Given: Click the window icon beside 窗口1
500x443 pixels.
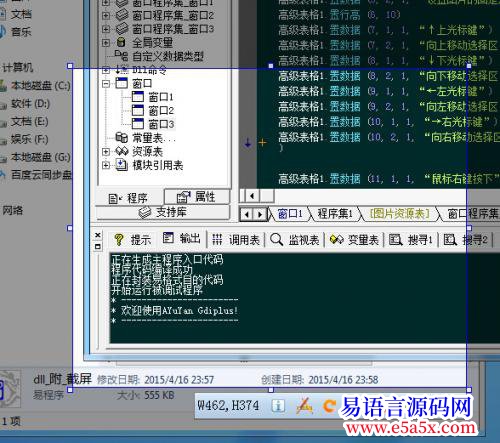Looking at the screenshot, I should point(138,97).
